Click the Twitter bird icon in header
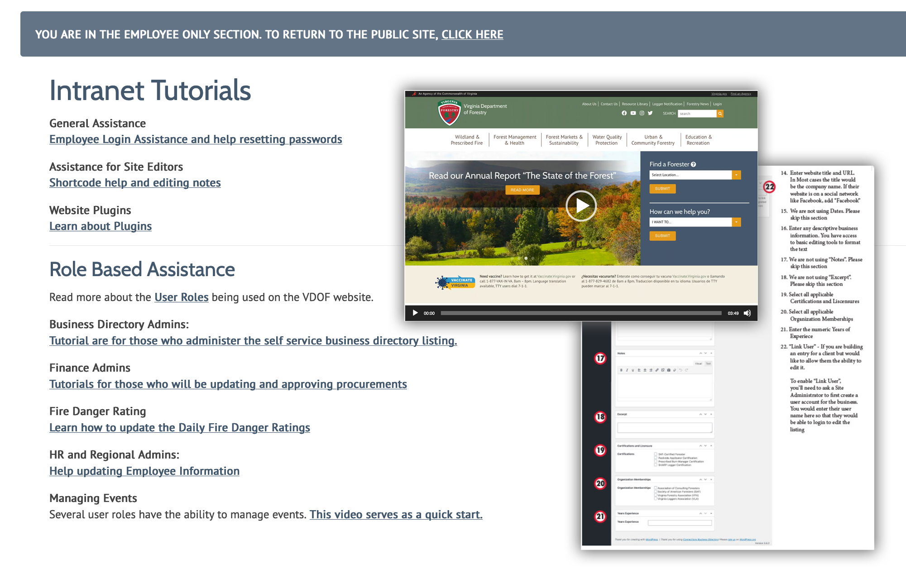 coord(650,113)
